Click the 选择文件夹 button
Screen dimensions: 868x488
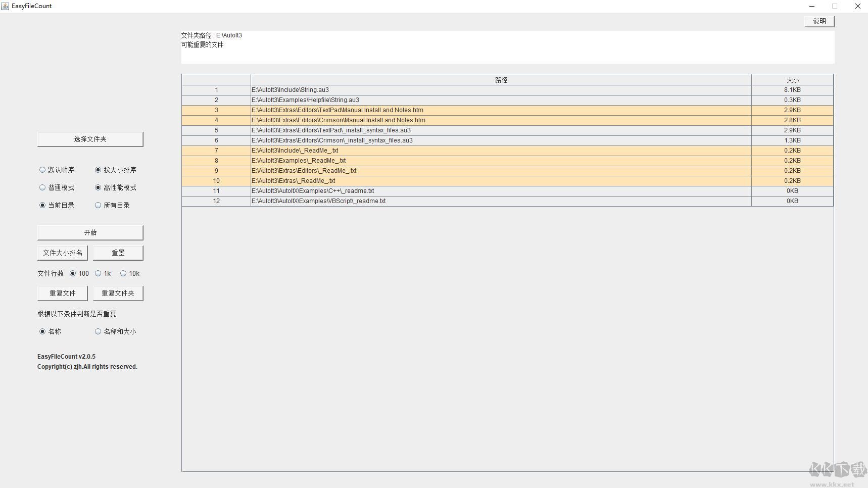(90, 139)
